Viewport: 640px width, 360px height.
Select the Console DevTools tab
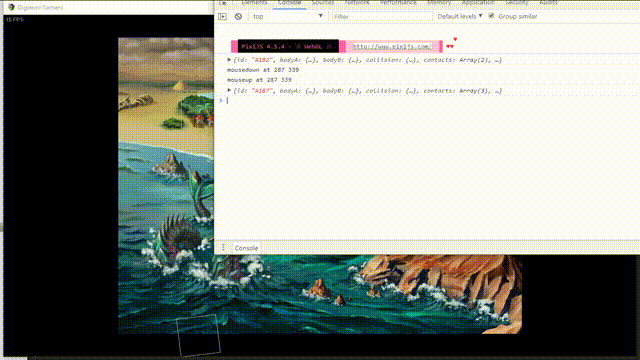[289, 3]
